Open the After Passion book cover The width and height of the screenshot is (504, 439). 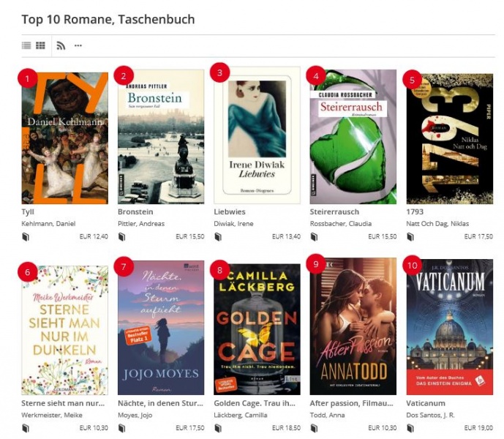click(x=353, y=326)
